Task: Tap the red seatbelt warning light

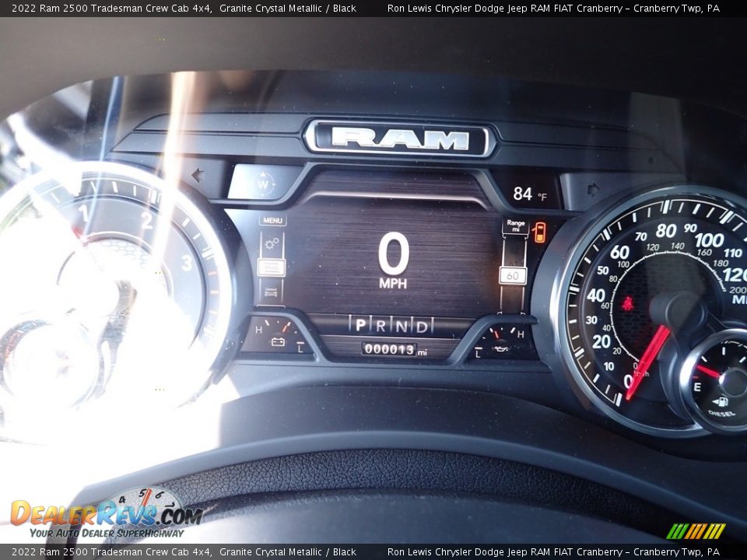Action: [628, 303]
